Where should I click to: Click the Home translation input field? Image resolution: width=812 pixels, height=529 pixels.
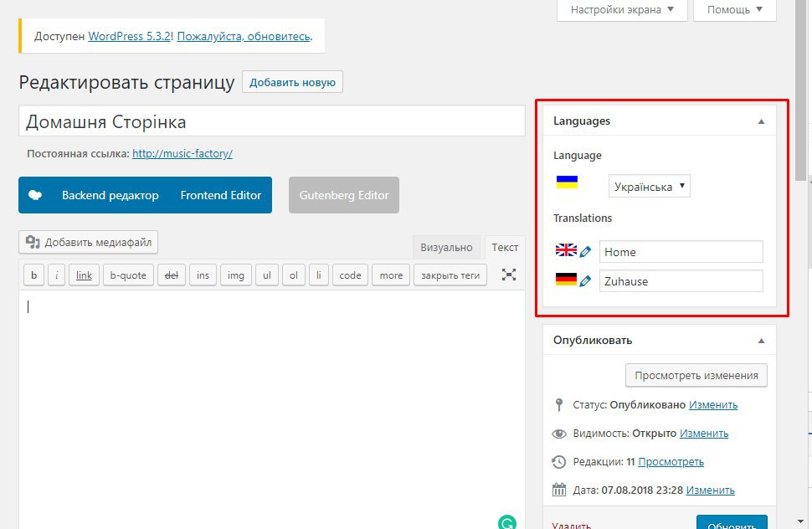[x=681, y=252]
